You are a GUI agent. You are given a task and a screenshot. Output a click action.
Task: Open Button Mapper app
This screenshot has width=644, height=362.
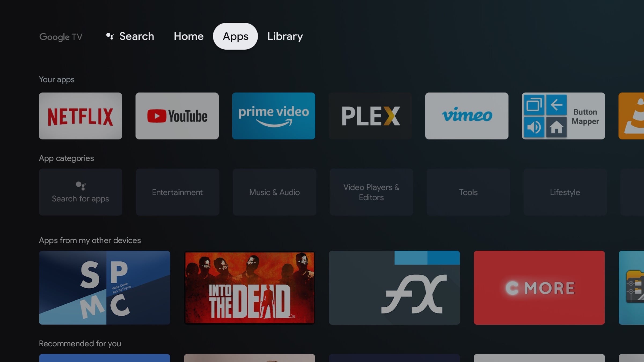pyautogui.click(x=563, y=116)
